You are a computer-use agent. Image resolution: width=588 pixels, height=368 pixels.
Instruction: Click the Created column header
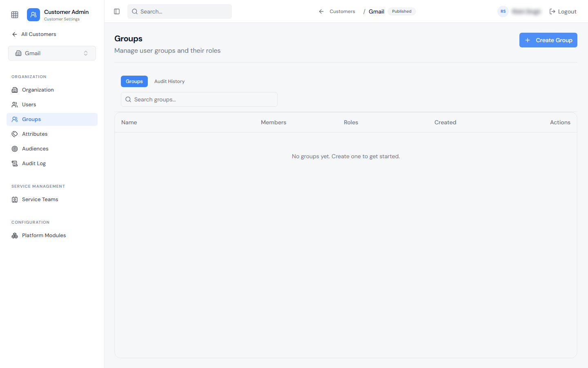click(445, 122)
